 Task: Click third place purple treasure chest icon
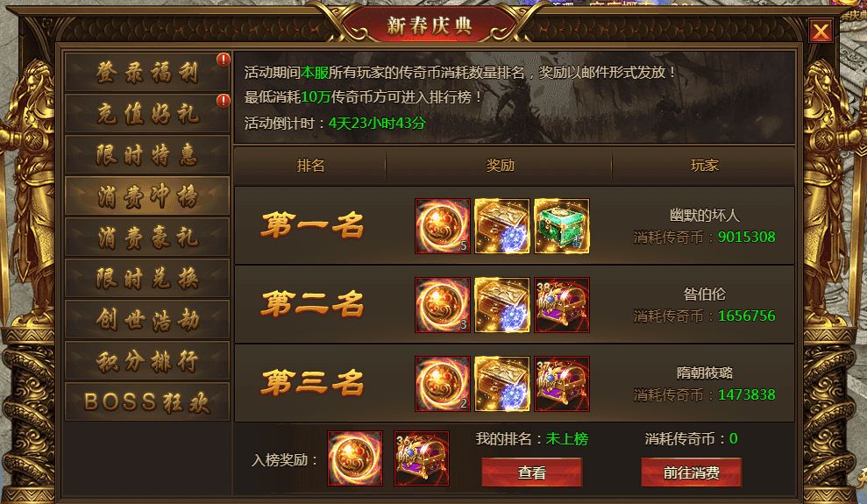coord(562,384)
